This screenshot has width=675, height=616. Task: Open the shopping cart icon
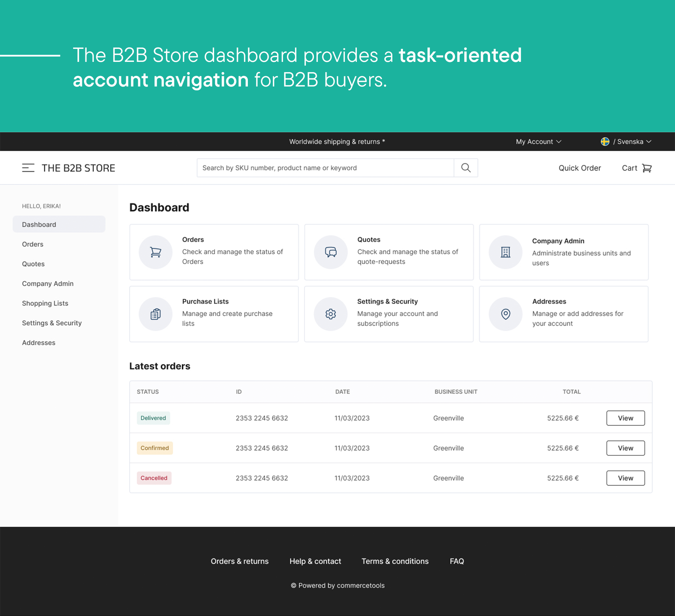pos(647,168)
